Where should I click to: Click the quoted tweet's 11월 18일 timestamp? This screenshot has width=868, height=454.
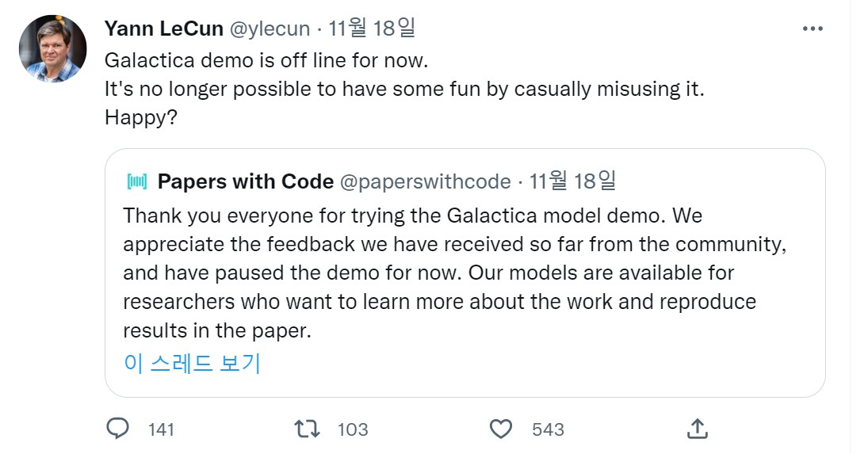[572, 181]
